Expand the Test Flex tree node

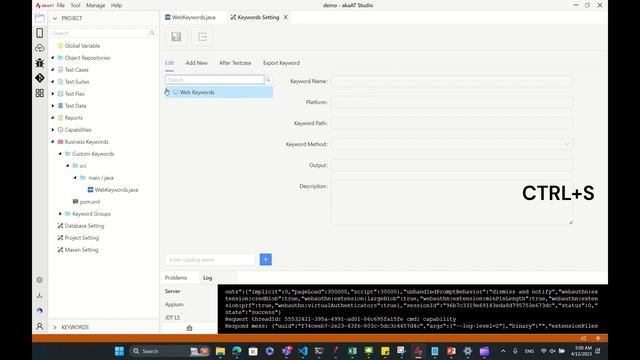coord(53,94)
